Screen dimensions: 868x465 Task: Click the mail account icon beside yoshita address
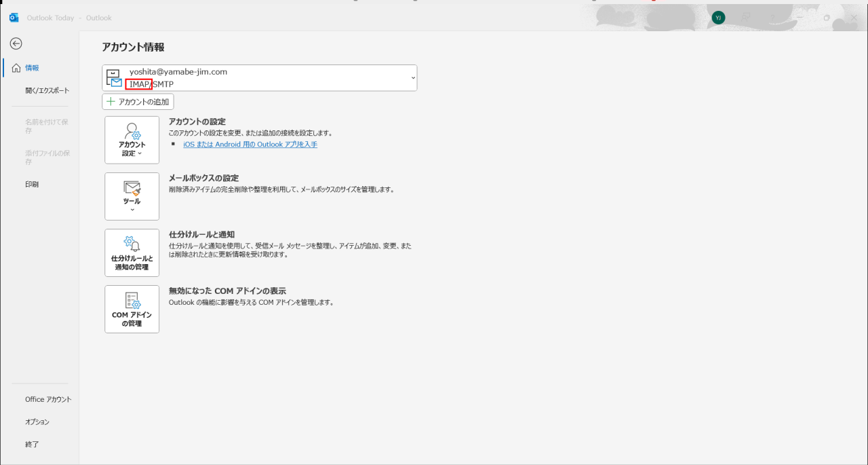point(114,78)
